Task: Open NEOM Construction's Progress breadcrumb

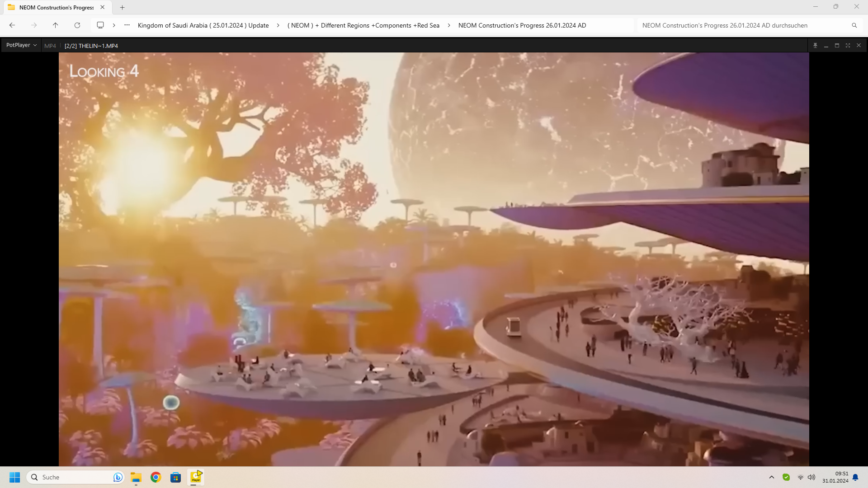Action: 522,25
